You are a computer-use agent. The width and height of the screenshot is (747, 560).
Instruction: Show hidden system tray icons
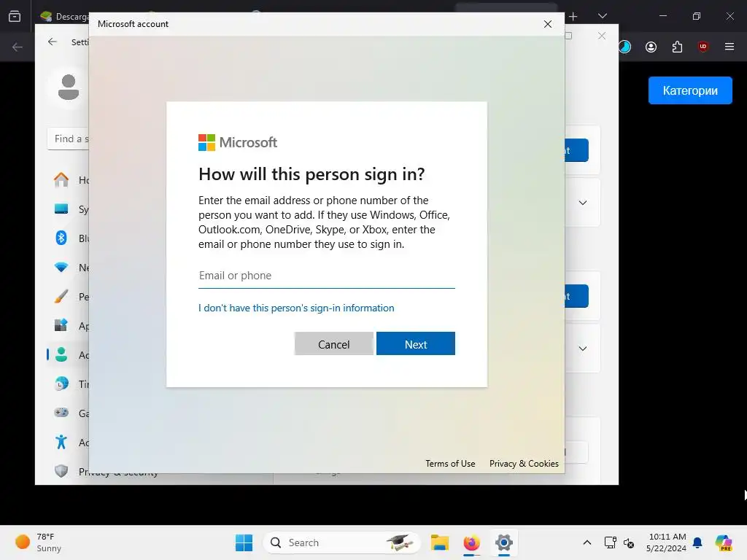pyautogui.click(x=587, y=542)
